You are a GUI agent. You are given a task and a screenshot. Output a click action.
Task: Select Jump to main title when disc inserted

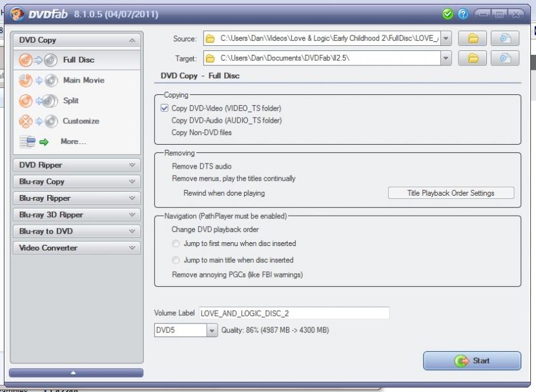click(x=176, y=260)
